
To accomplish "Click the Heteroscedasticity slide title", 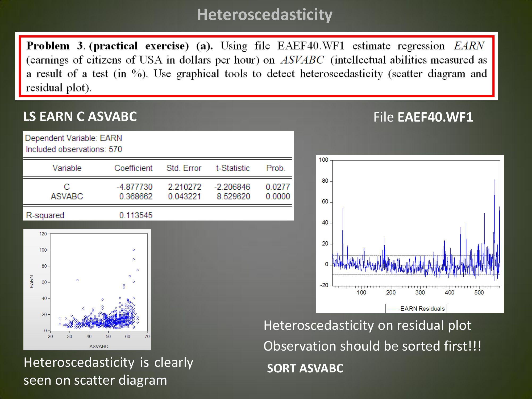I will tap(265, 15).
